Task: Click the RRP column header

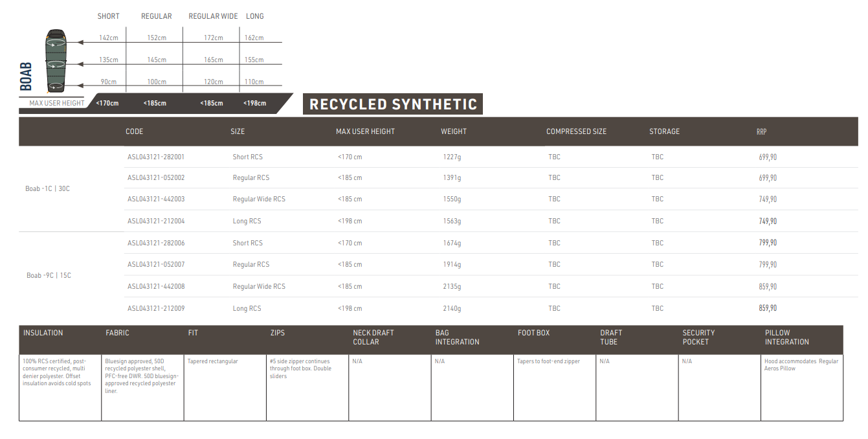Action: click(761, 131)
